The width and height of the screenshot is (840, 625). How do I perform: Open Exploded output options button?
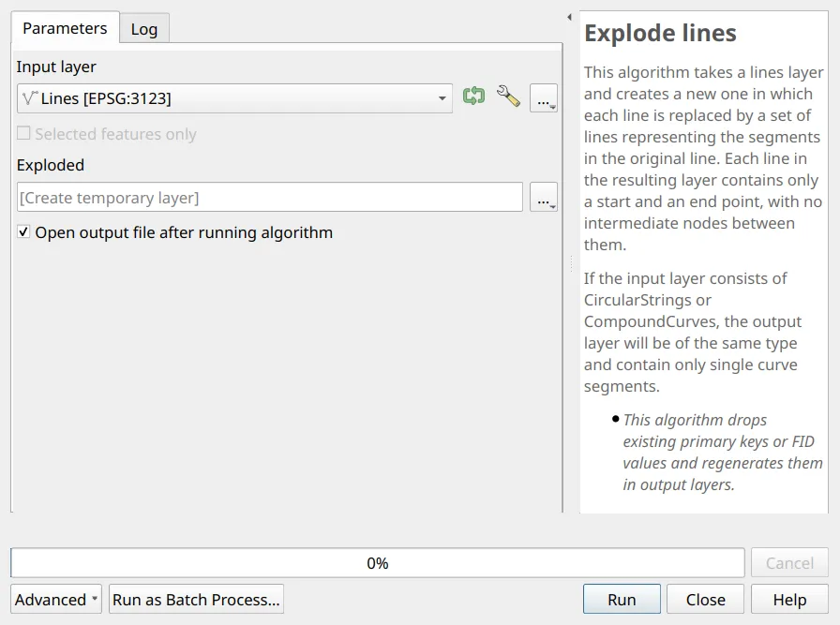coord(544,197)
